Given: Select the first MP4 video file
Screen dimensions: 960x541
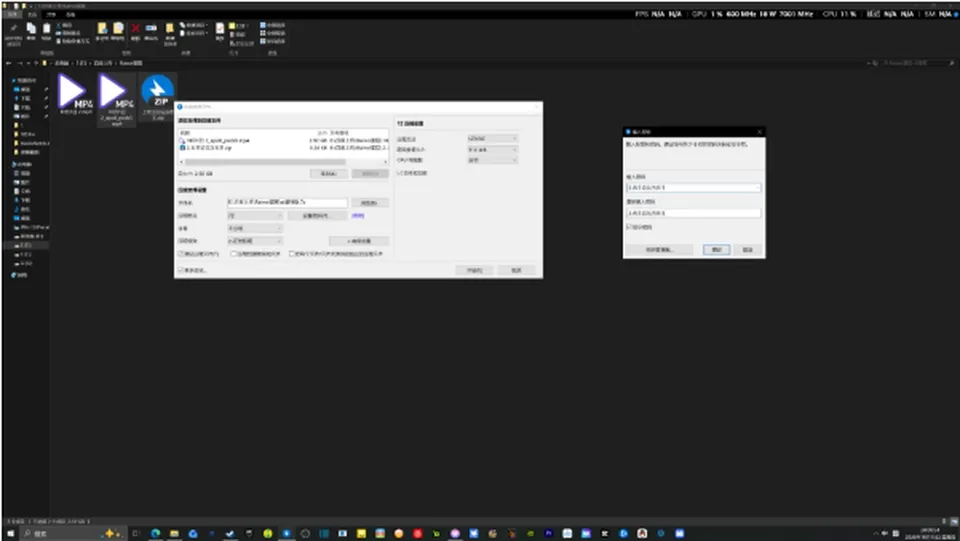Looking at the screenshot, I should (x=75, y=94).
